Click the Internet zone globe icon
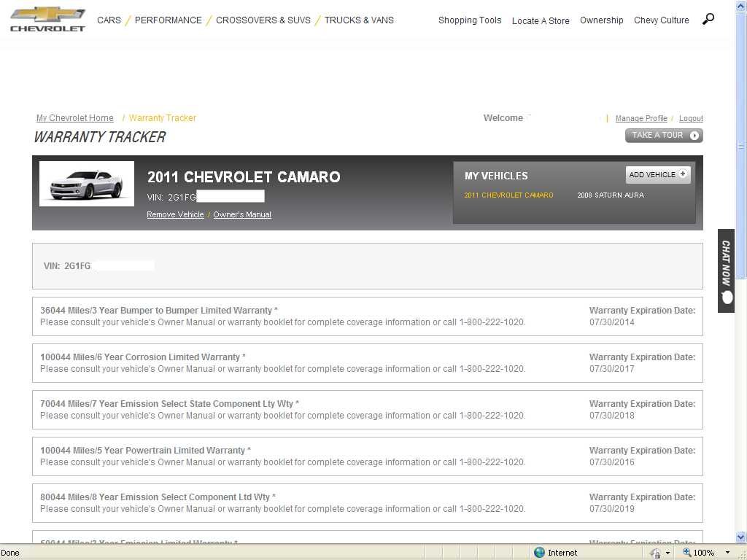The width and height of the screenshot is (747, 560). [540, 553]
